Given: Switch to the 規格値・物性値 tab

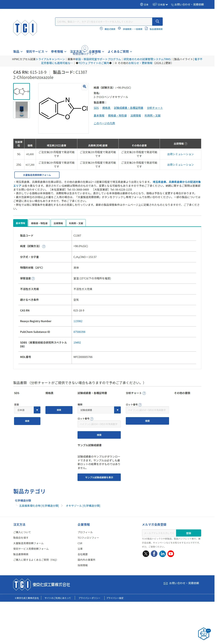Looking at the screenshot, I should pyautogui.click(x=39, y=223).
